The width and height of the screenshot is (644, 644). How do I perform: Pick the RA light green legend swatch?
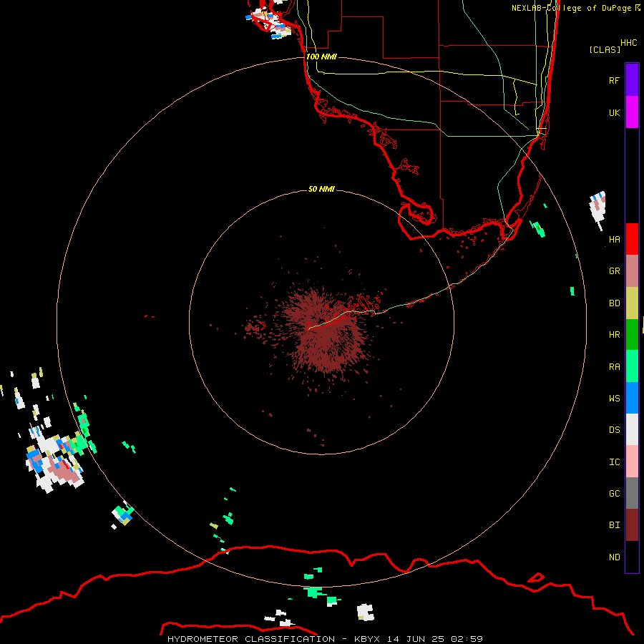click(632, 366)
